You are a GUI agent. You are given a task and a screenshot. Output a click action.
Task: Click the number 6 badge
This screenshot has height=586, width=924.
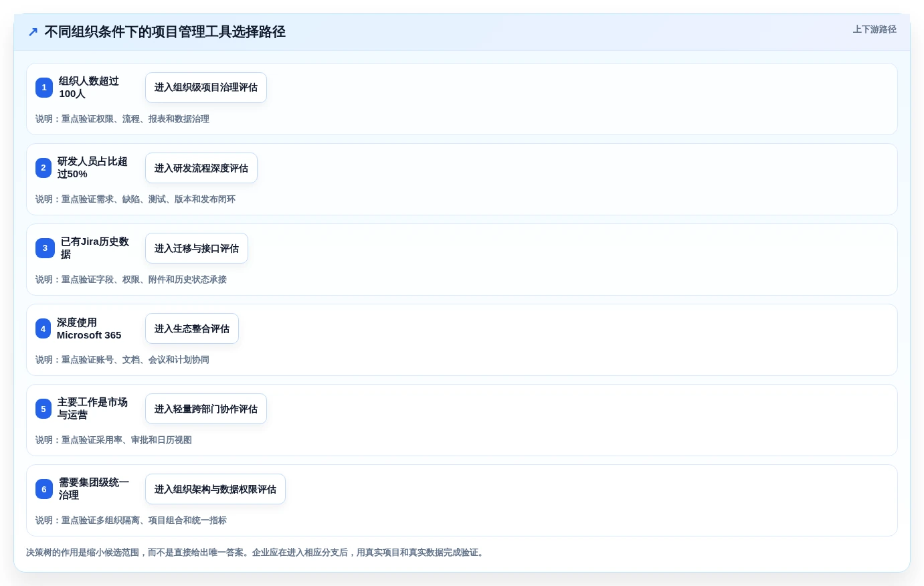(44, 489)
